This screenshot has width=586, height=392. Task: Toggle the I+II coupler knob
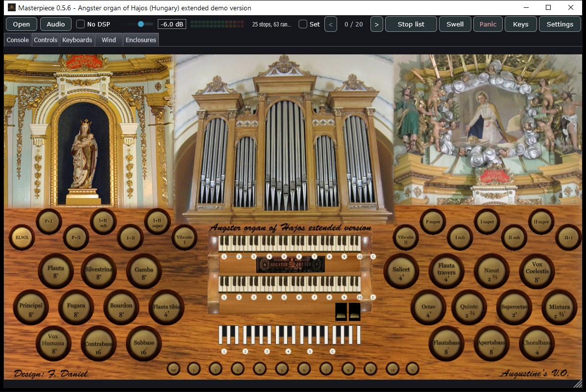pyautogui.click(x=130, y=237)
